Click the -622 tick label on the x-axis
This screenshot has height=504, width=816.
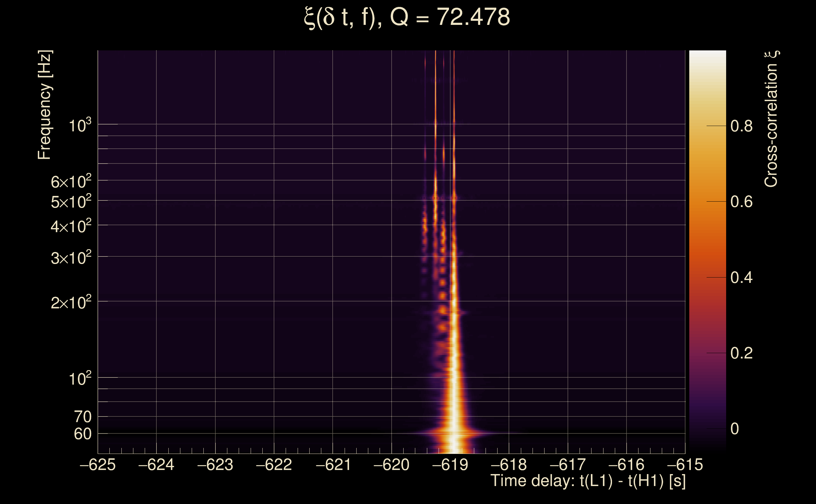pyautogui.click(x=274, y=465)
